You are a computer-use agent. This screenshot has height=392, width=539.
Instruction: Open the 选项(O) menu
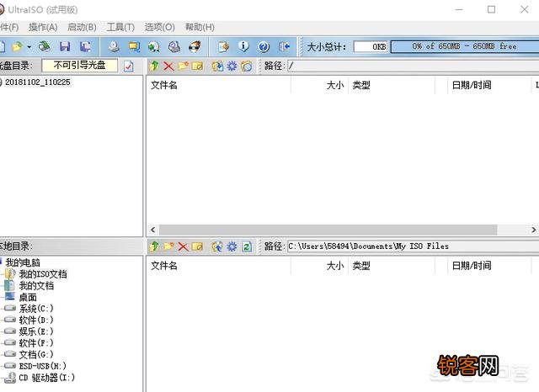click(159, 27)
